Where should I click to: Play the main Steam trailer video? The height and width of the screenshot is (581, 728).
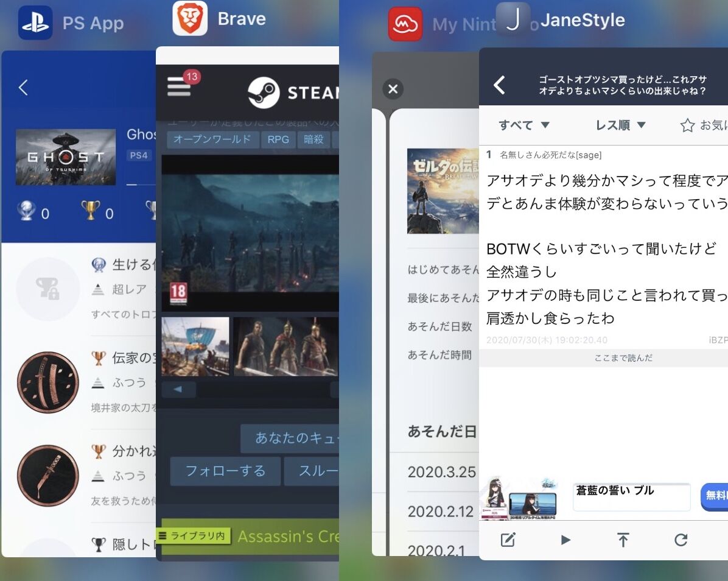tap(250, 233)
